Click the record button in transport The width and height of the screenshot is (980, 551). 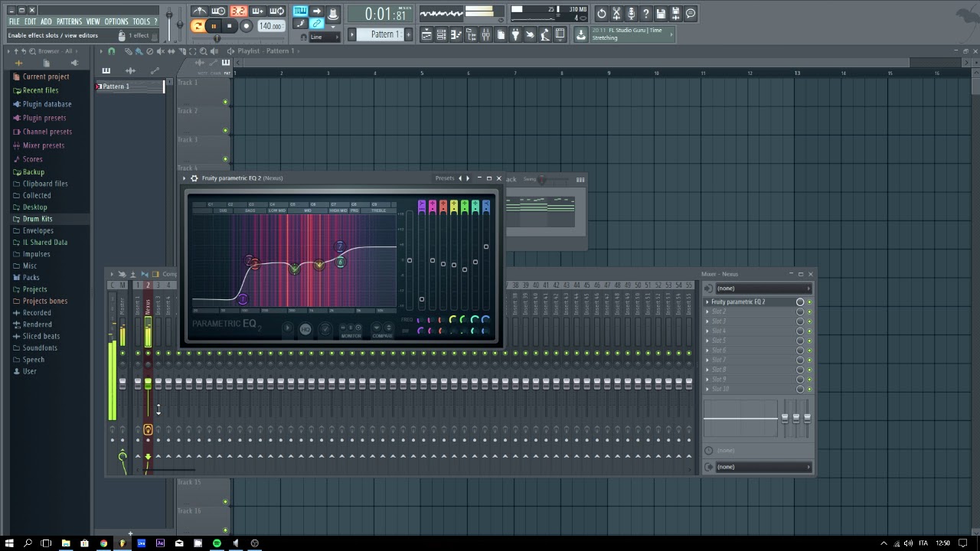246,26
